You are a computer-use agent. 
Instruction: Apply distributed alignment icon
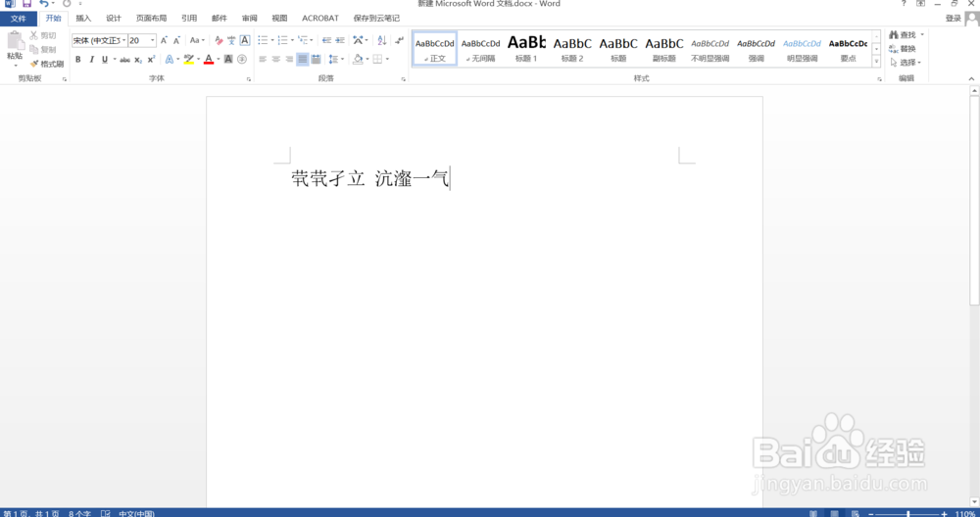pyautogui.click(x=316, y=60)
